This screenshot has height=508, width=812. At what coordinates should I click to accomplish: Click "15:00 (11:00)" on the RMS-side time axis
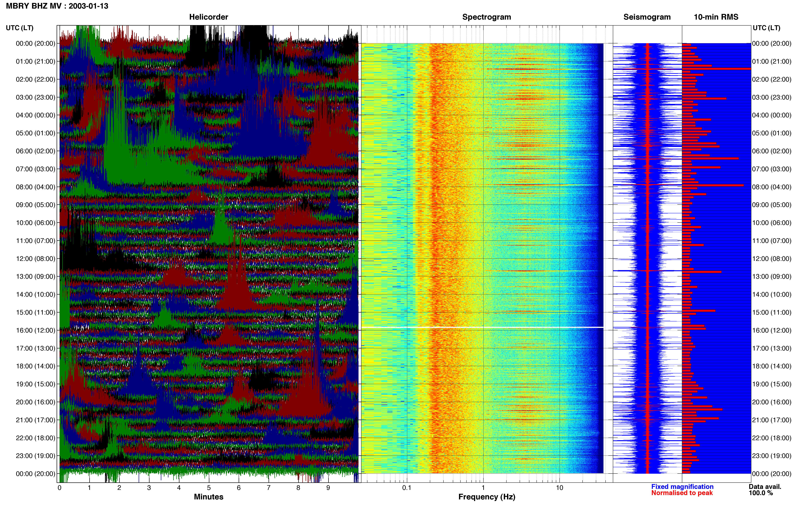tap(772, 313)
